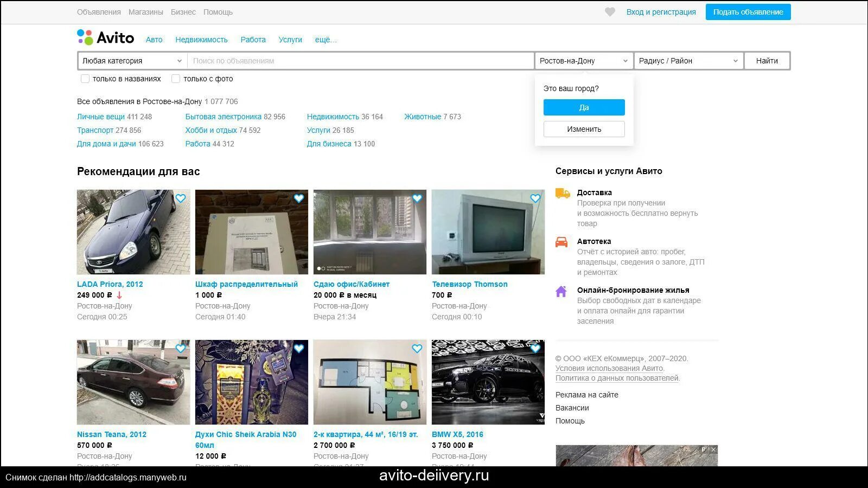Click Вход и регистрация link
The height and width of the screenshot is (488, 868).
661,12
